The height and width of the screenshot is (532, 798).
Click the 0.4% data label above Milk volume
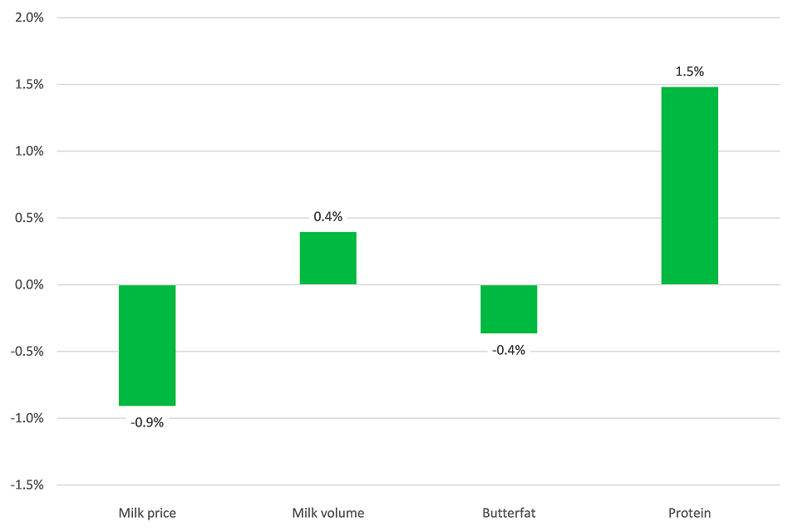coord(328,217)
